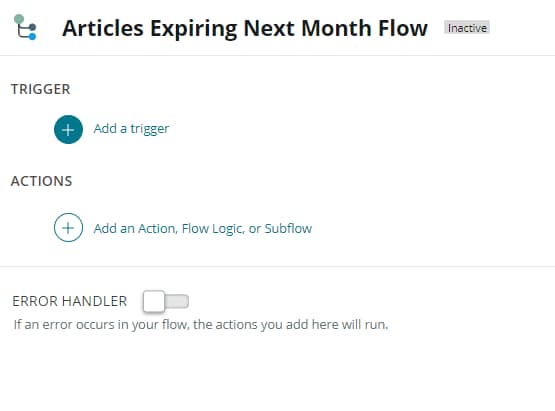Click the gray track of the Error Handler switch
The image size is (555, 411).
point(177,302)
